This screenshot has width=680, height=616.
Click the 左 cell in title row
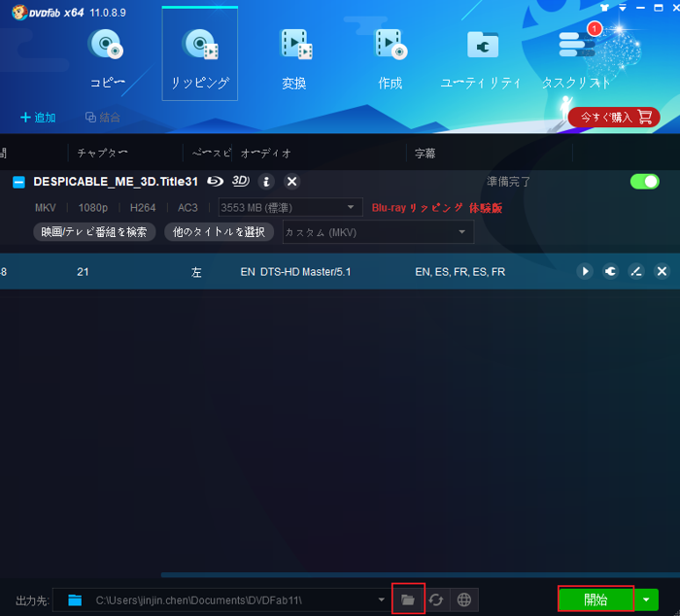[196, 272]
